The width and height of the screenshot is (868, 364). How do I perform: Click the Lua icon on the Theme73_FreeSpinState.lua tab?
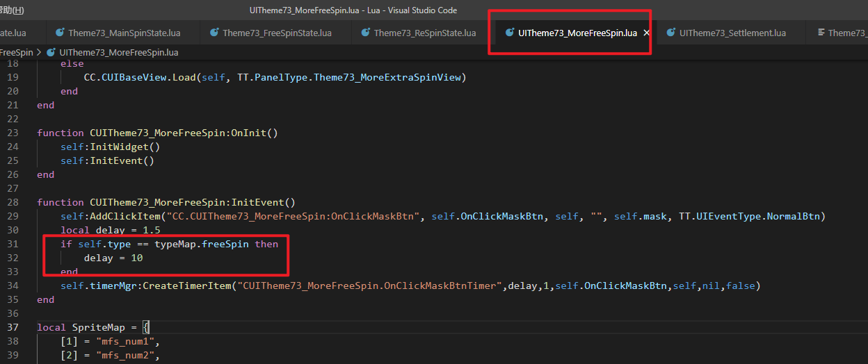pyautogui.click(x=214, y=33)
